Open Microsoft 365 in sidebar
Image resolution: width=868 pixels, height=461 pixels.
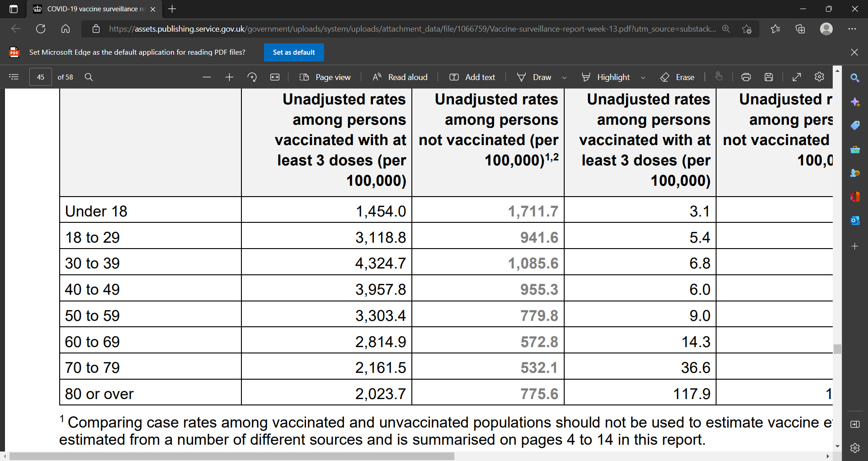point(855,197)
